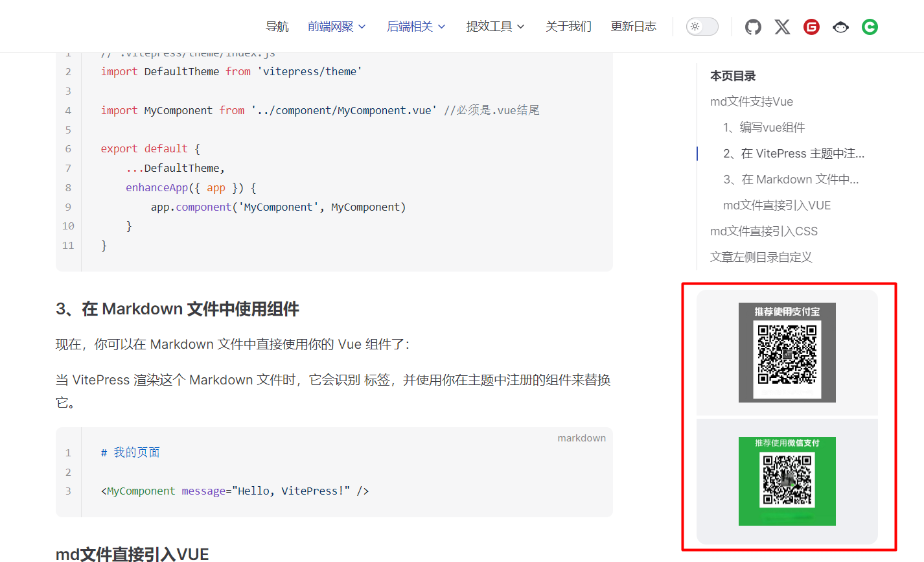Click the export default { code line
Image resolution: width=924 pixels, height=562 pixels.
150,148
